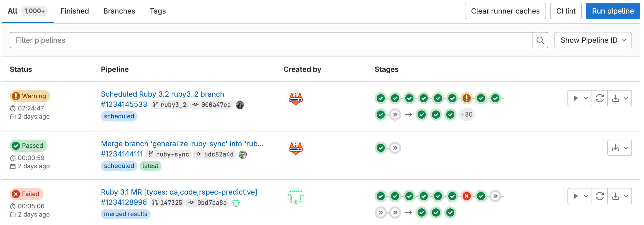Open the Branches tab
The width and height of the screenshot is (644, 225).
pyautogui.click(x=119, y=11)
